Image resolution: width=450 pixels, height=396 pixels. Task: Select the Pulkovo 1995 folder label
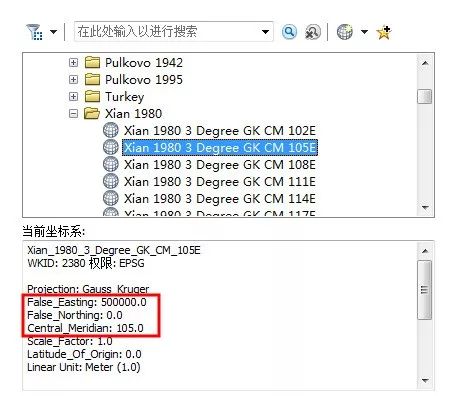(x=144, y=80)
